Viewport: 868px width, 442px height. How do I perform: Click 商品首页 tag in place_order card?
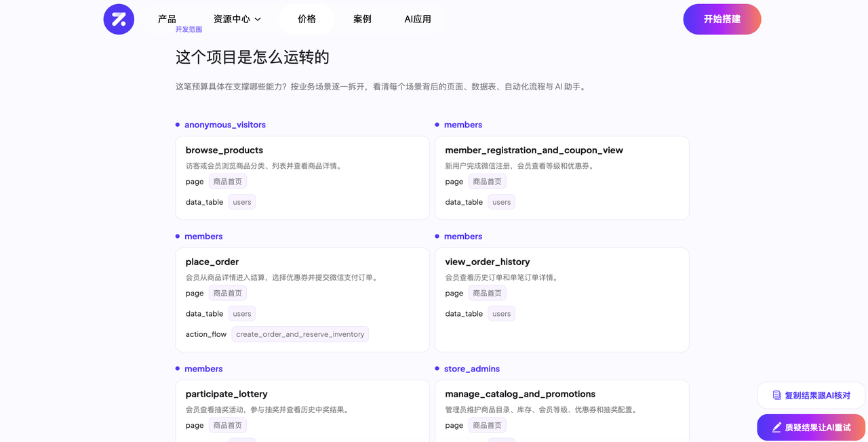point(228,294)
